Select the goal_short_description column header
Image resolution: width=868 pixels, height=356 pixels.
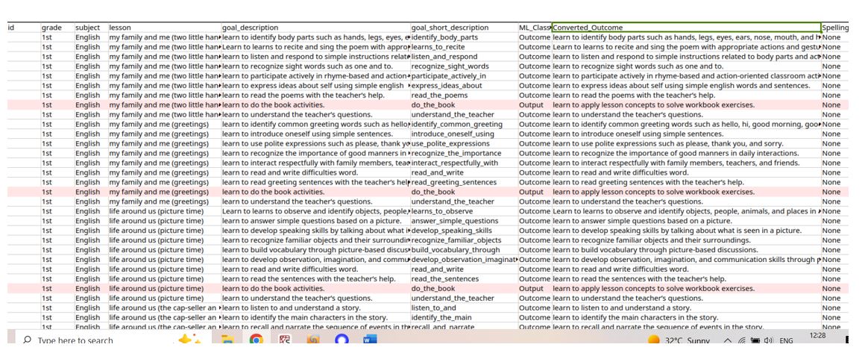[464, 28]
